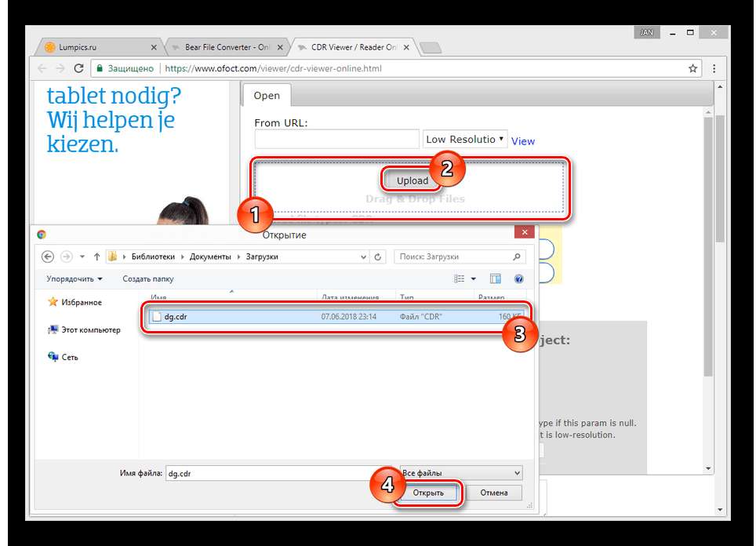Click the From URL input field
Screen dimensions: 756x546
(x=336, y=140)
